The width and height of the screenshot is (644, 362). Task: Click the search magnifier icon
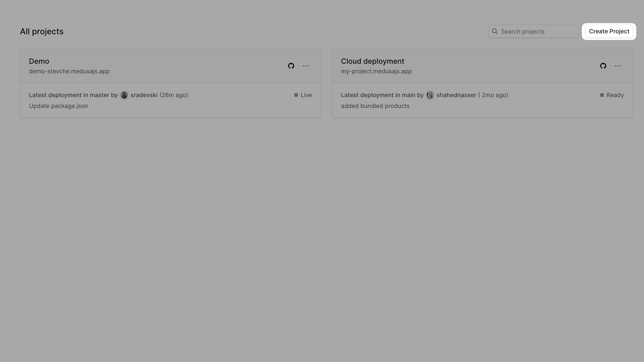(x=495, y=31)
